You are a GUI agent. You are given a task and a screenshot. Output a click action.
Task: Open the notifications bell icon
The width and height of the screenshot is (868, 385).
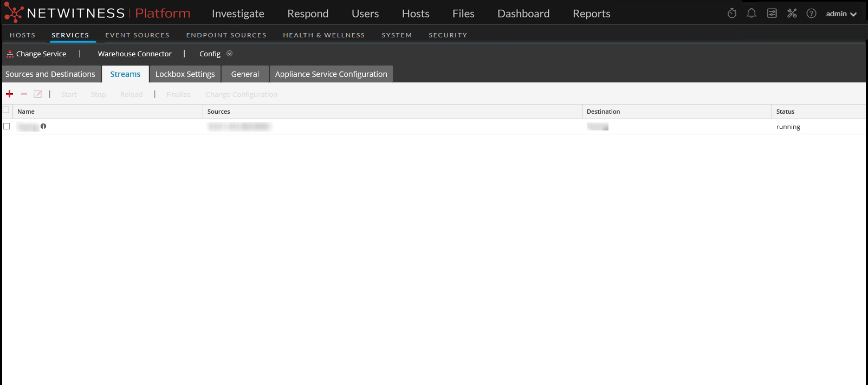(752, 14)
